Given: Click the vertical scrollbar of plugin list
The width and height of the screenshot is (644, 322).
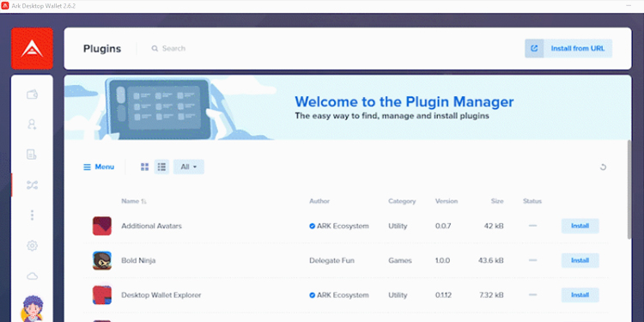Looking at the screenshot, I should tap(629, 189).
